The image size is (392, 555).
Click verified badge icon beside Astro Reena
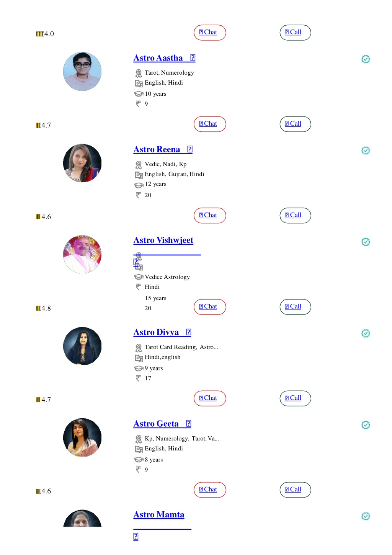pyautogui.click(x=366, y=151)
